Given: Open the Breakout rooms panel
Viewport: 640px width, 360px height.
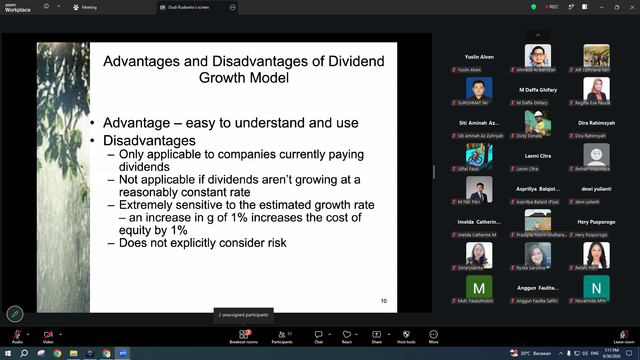Looking at the screenshot, I should [x=244, y=337].
